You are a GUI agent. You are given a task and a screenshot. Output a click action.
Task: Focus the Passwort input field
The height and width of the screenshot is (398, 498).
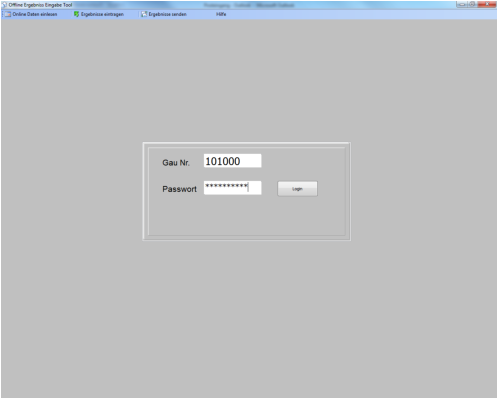233,188
